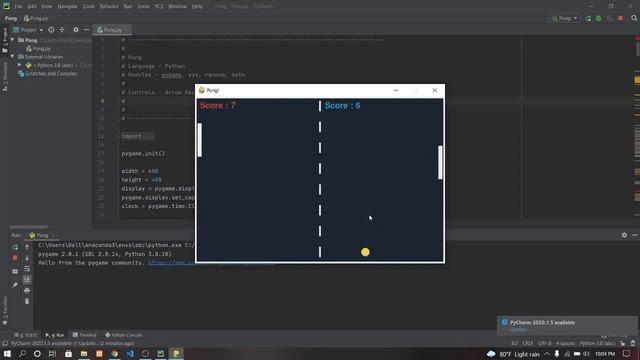
Task: Open Search Everywhere magnifier icon
Action: 634,18
